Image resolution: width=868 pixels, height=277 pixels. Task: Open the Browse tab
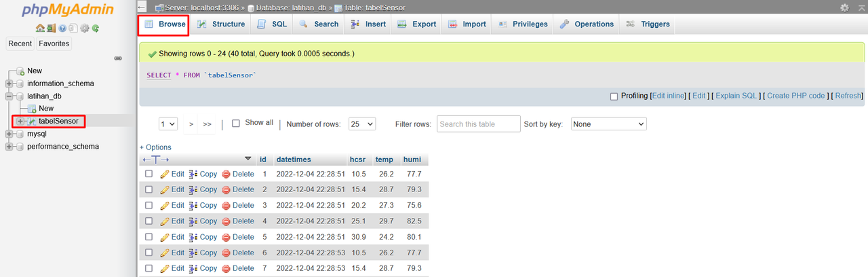(x=163, y=24)
